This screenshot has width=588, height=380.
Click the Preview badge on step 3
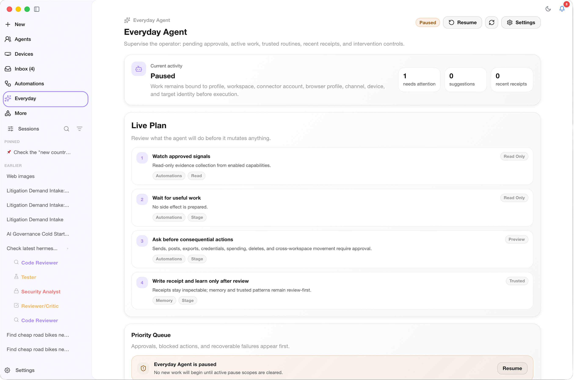(516, 239)
